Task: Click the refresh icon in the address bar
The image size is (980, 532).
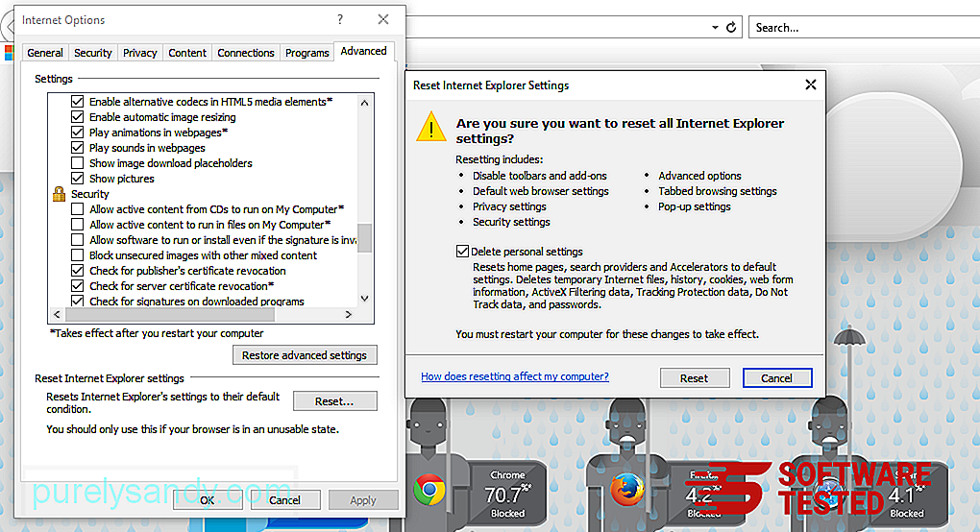Action: pyautogui.click(x=730, y=28)
